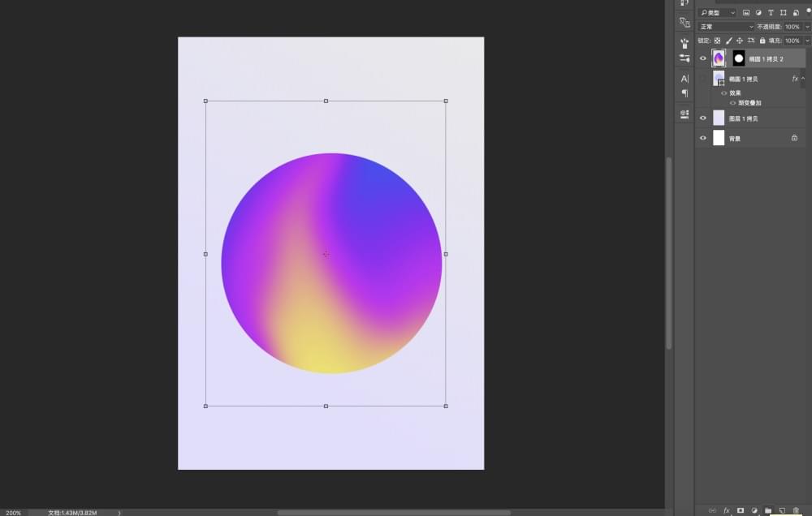Viewport: 812px width, 516px height.
Task: Click the fill 100% value field
Action: 792,41
